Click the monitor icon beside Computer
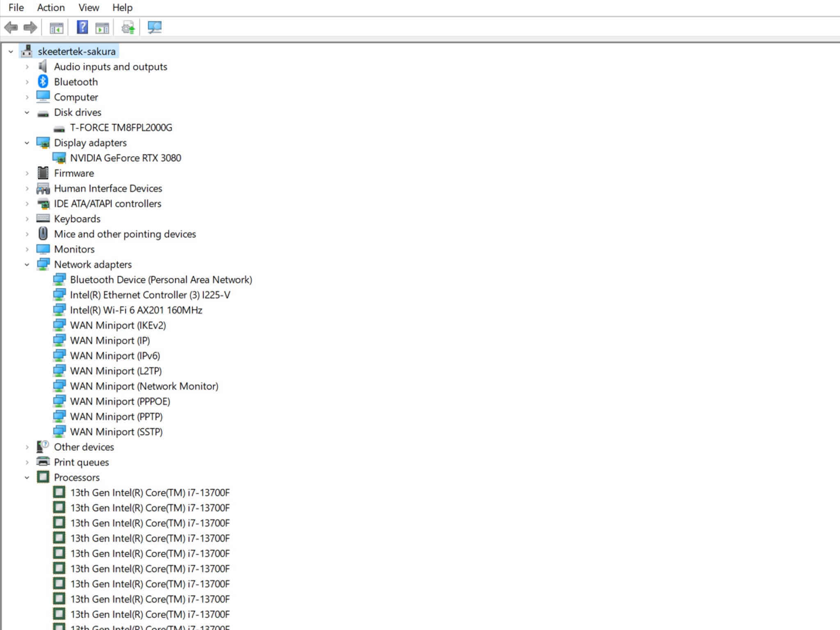Viewport: 840px width, 630px height. pos(43,96)
